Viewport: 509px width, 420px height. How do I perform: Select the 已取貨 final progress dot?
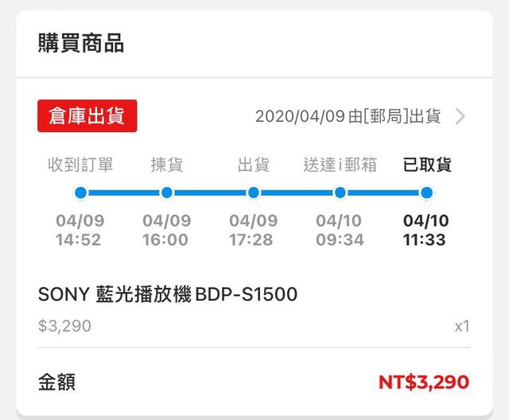tap(427, 192)
